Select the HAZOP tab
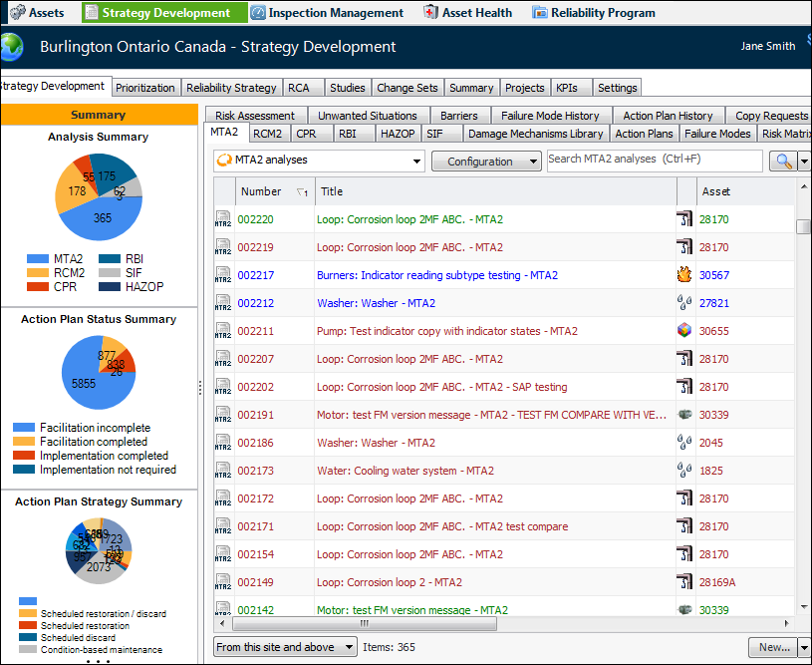Viewport: 812px width, 665px height. (x=399, y=134)
